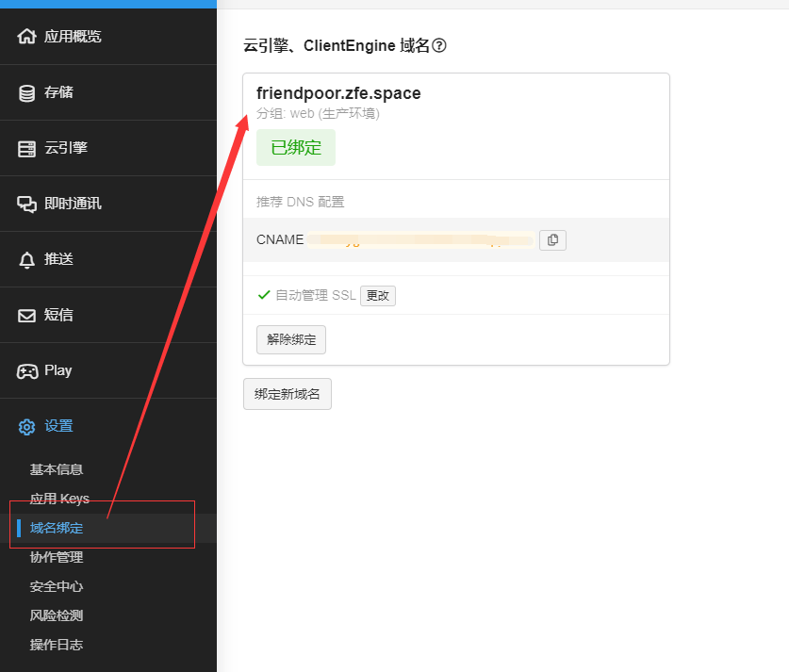789x672 pixels.
Task: Click the CNAME record label
Action: [x=280, y=240]
